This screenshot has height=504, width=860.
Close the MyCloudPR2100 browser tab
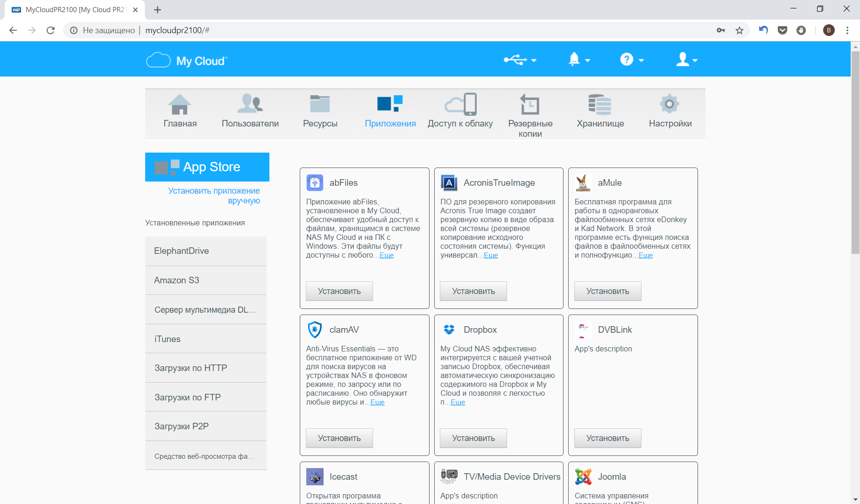click(135, 10)
